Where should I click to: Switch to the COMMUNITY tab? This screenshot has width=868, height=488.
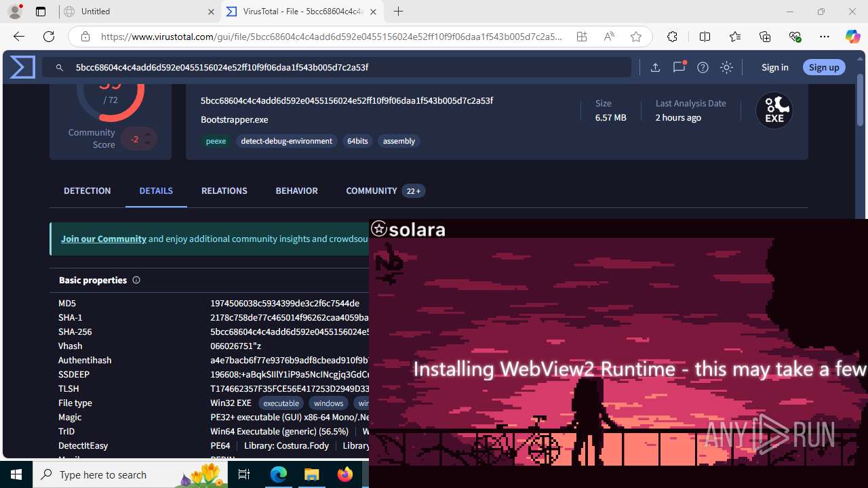click(385, 191)
